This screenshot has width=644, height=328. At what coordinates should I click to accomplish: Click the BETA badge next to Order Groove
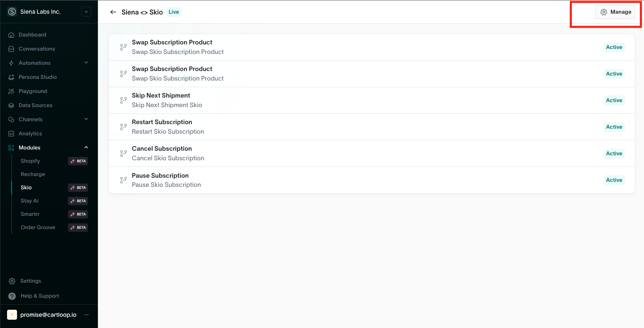[x=78, y=228]
